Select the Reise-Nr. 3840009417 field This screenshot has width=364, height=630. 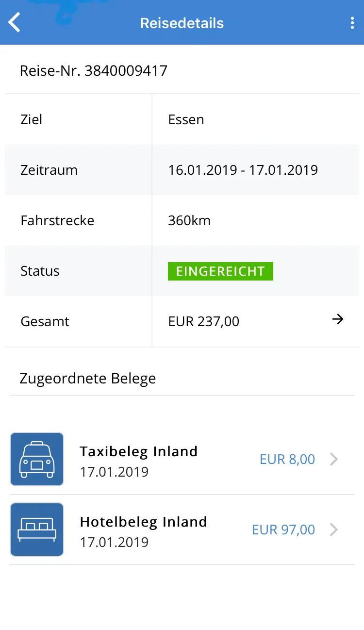93,70
